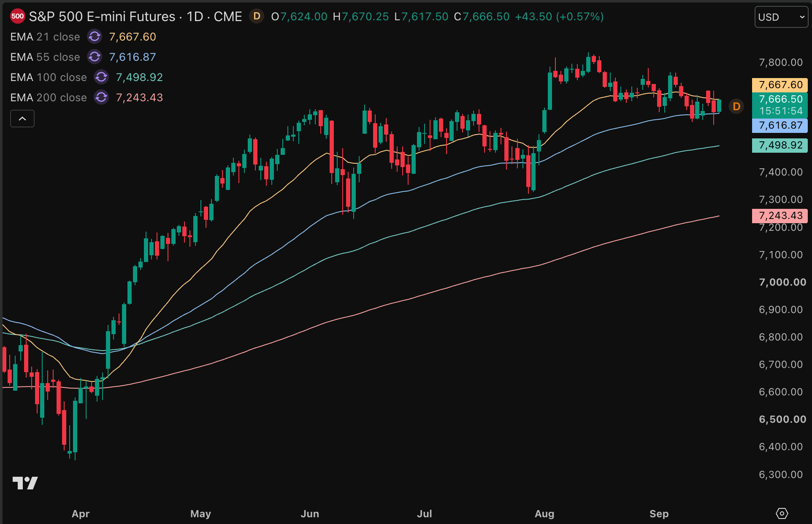Click the refresh icon next to EMA 55

pos(95,57)
